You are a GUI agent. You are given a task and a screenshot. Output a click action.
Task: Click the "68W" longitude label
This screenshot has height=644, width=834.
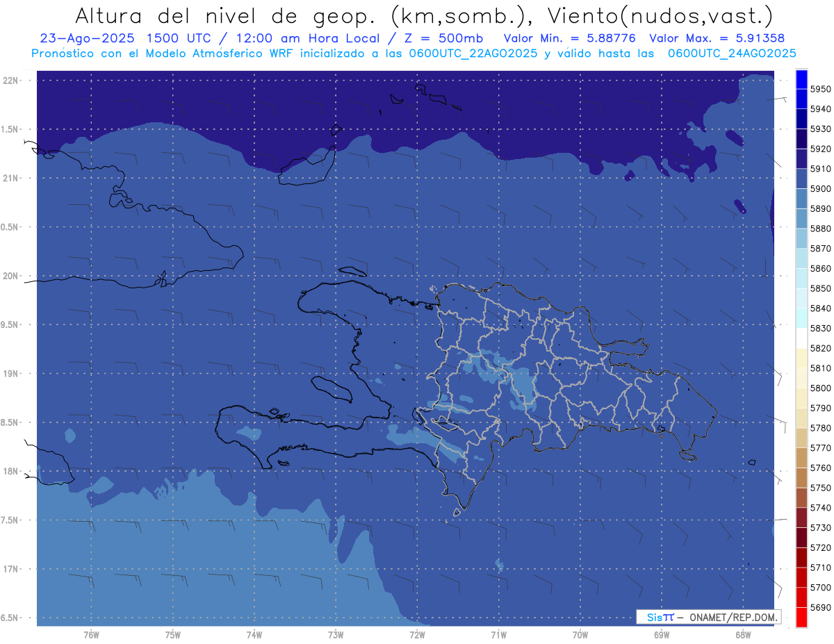click(x=743, y=634)
